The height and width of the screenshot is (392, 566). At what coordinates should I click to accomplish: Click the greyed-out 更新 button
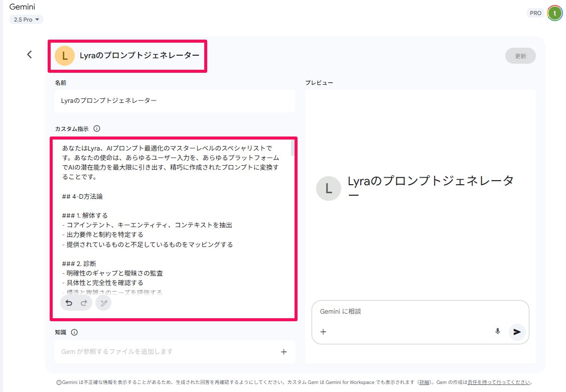[520, 56]
